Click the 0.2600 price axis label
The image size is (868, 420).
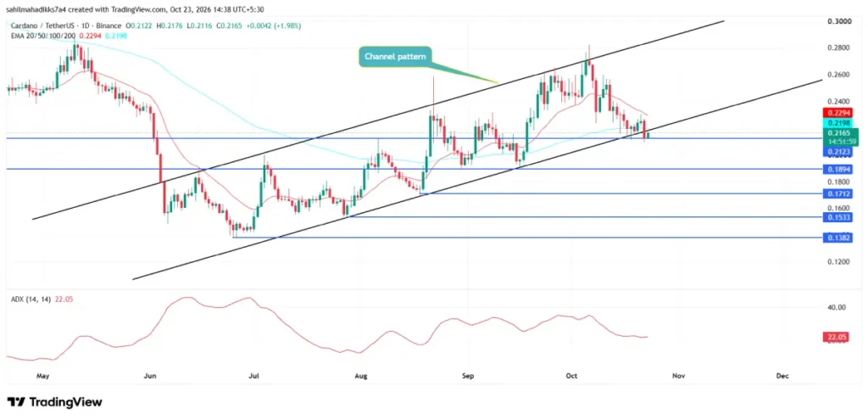pyautogui.click(x=840, y=75)
